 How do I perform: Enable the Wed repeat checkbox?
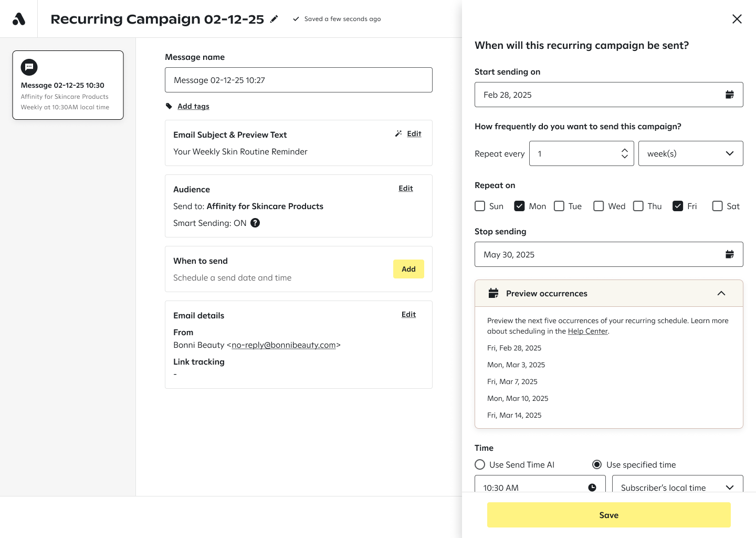tap(598, 206)
